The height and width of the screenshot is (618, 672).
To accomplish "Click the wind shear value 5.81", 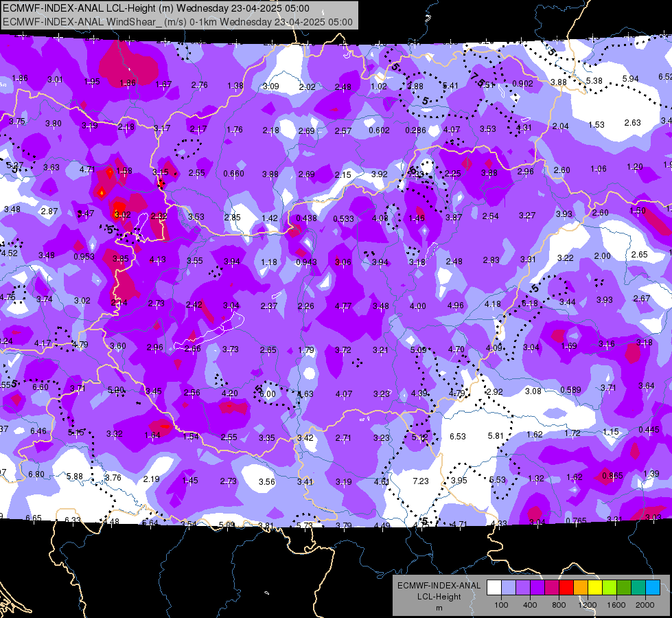I will [496, 436].
